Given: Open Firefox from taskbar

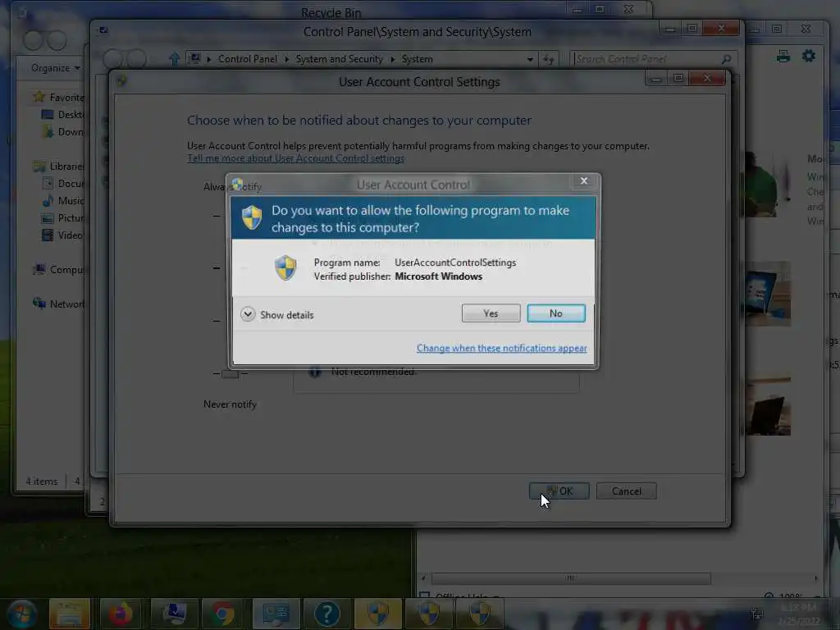Looking at the screenshot, I should tap(121, 614).
